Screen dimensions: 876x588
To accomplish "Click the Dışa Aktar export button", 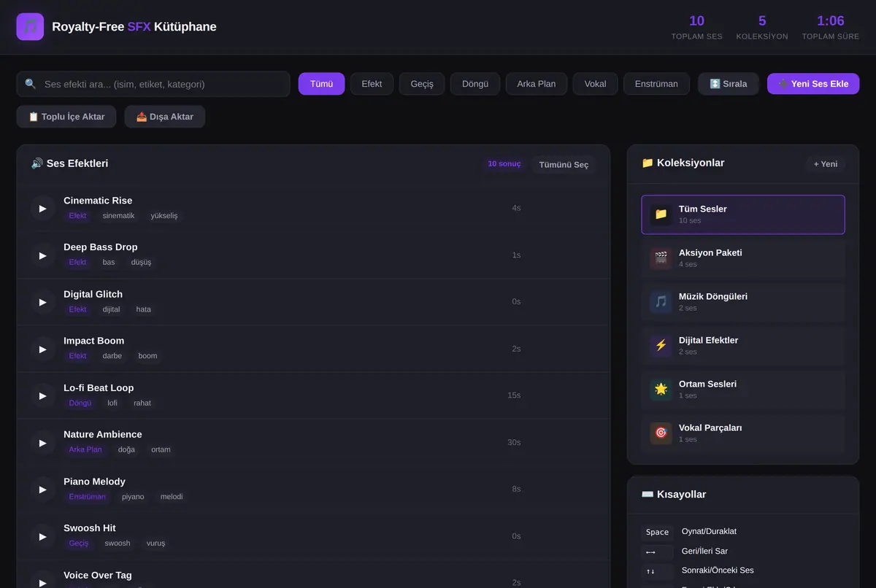I will tap(165, 117).
